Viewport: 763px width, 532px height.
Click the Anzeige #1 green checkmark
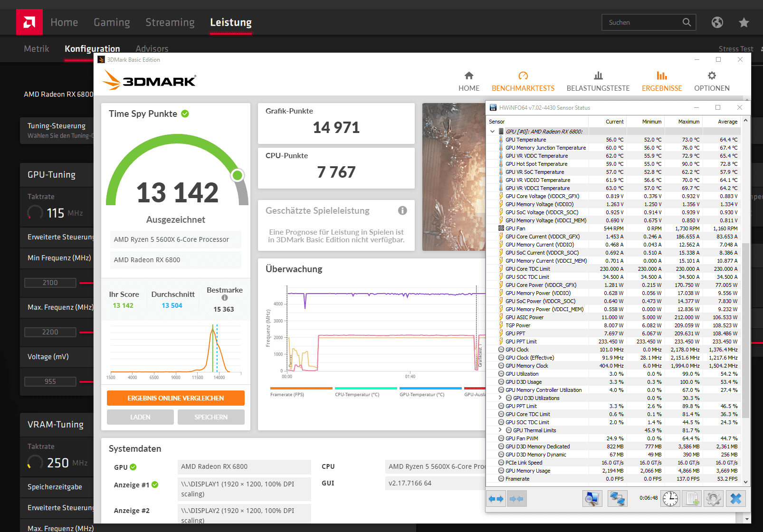[x=155, y=485]
